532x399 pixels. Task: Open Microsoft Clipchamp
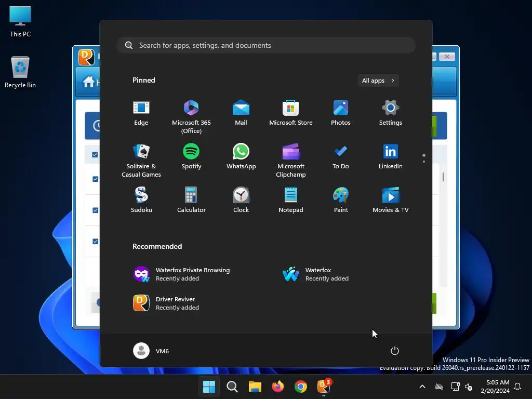291,160
